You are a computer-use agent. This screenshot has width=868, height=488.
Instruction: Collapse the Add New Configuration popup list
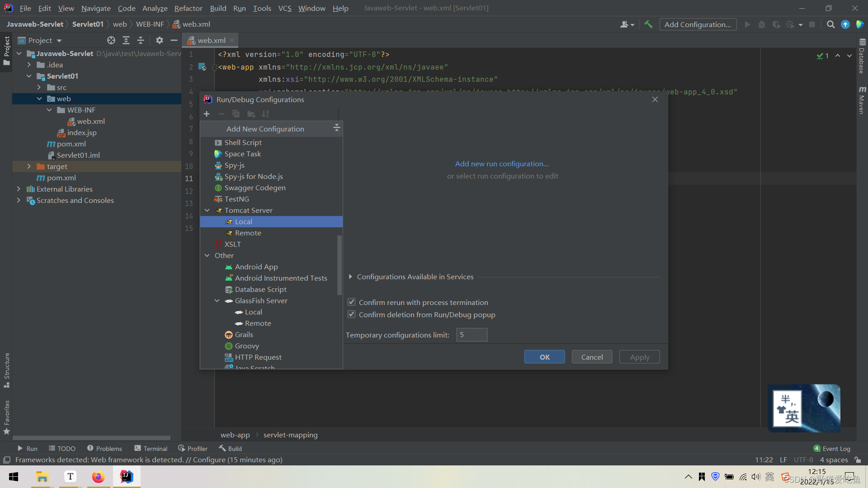[x=336, y=128]
